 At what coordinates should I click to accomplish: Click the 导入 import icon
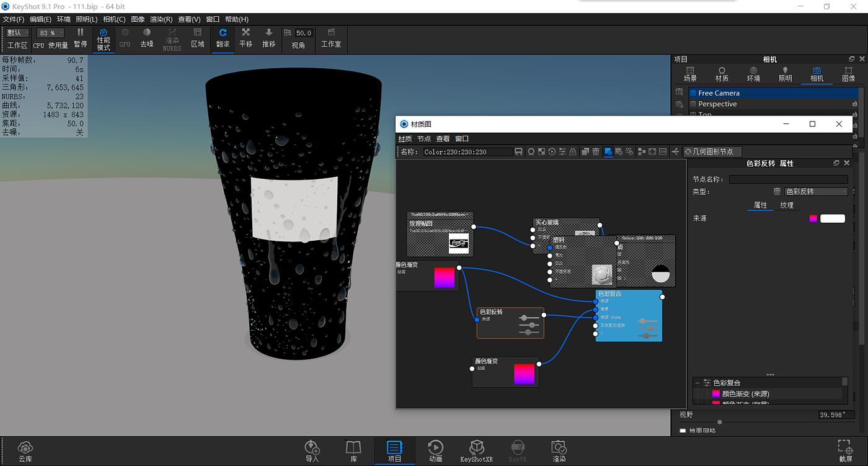coord(312,451)
